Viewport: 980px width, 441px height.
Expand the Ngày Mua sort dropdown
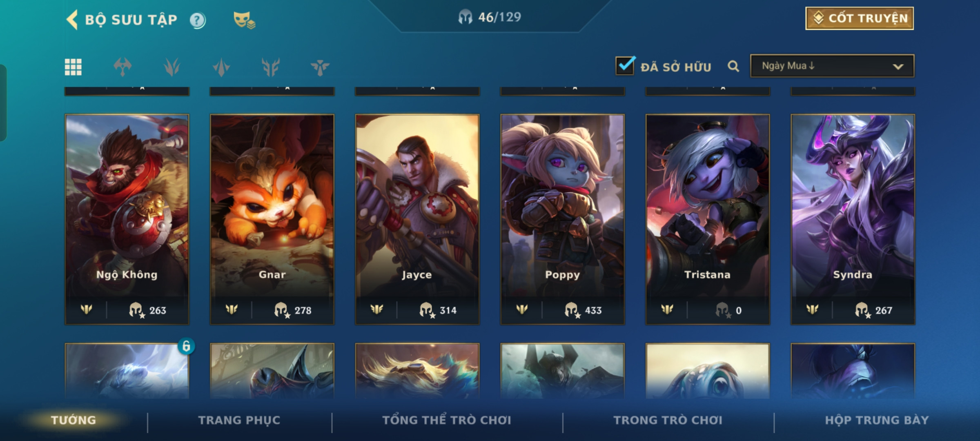[832, 66]
